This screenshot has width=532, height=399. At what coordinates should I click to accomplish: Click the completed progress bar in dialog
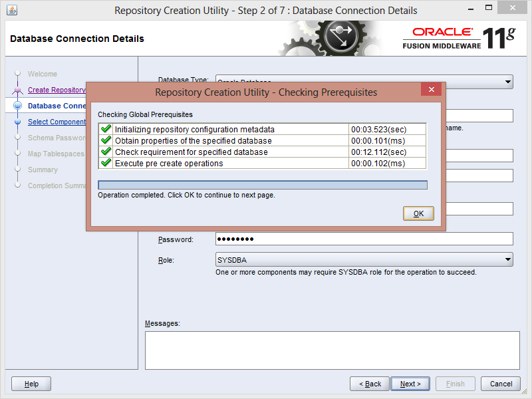(x=262, y=185)
